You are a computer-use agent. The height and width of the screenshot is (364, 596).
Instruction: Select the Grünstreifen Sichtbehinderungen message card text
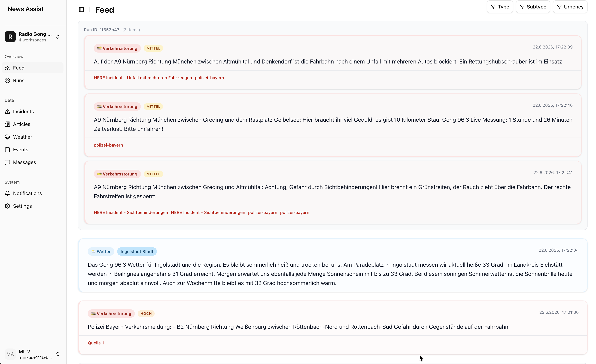coord(332,192)
